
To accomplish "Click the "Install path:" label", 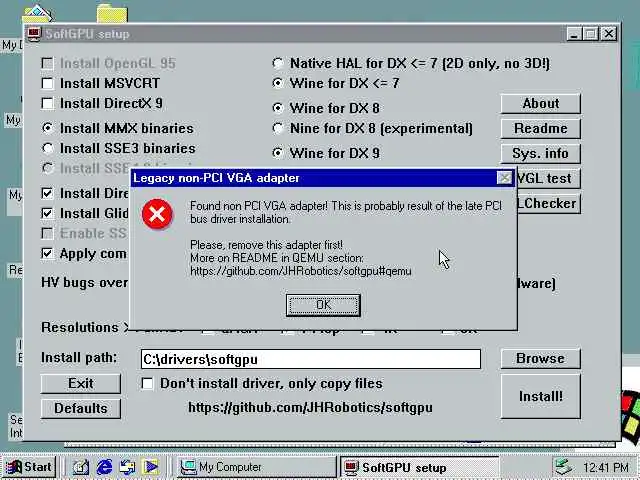I will [79, 358].
